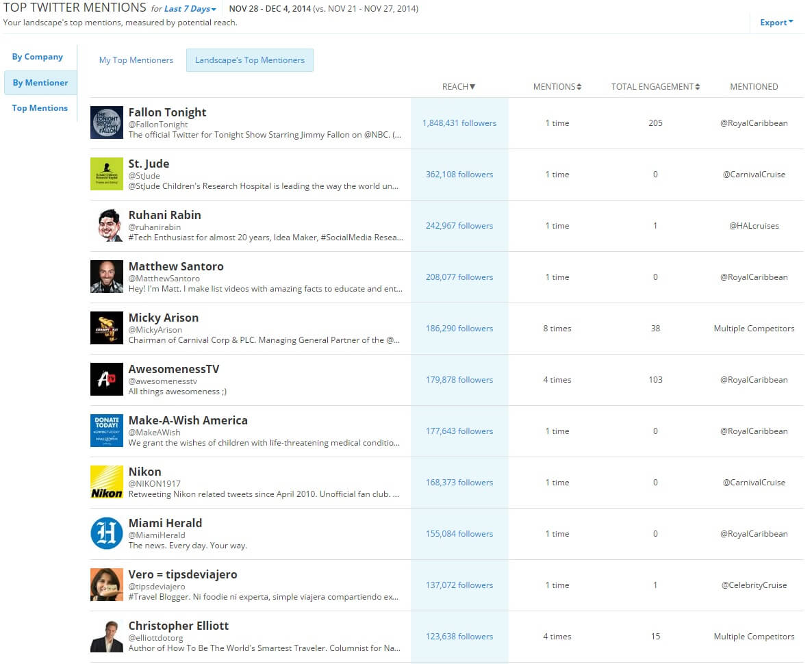Screen dimensions: 812x664
Task: Click the @NIKON1917 handle text
Action: point(154,483)
